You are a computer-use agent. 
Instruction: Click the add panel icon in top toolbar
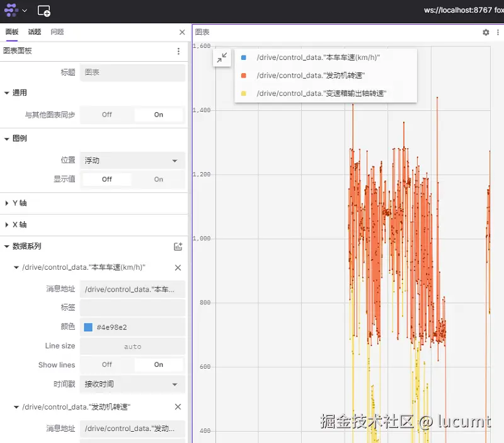[x=43, y=11]
